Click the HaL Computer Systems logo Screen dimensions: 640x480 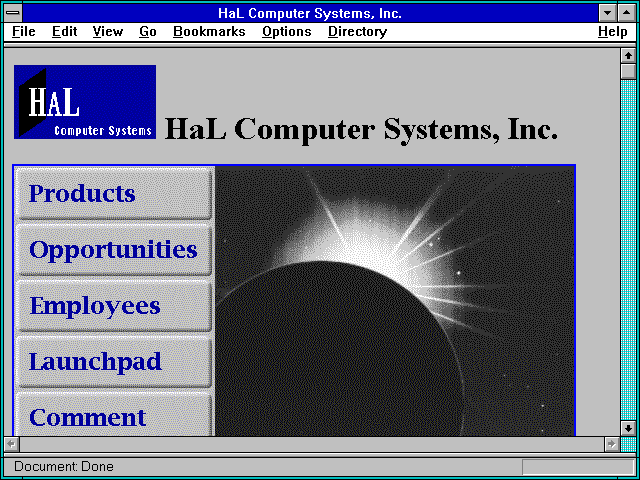[85, 102]
